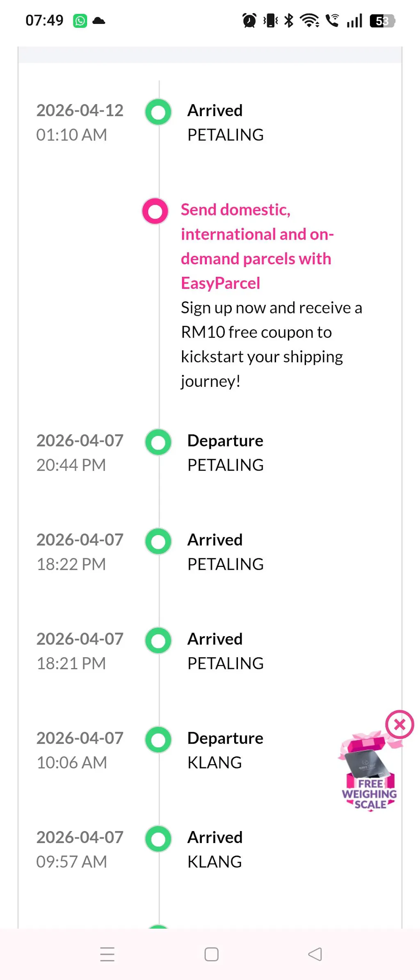The height and width of the screenshot is (980, 420).
Task: Tap the Wi-Fi status icon
Action: pyautogui.click(x=309, y=21)
